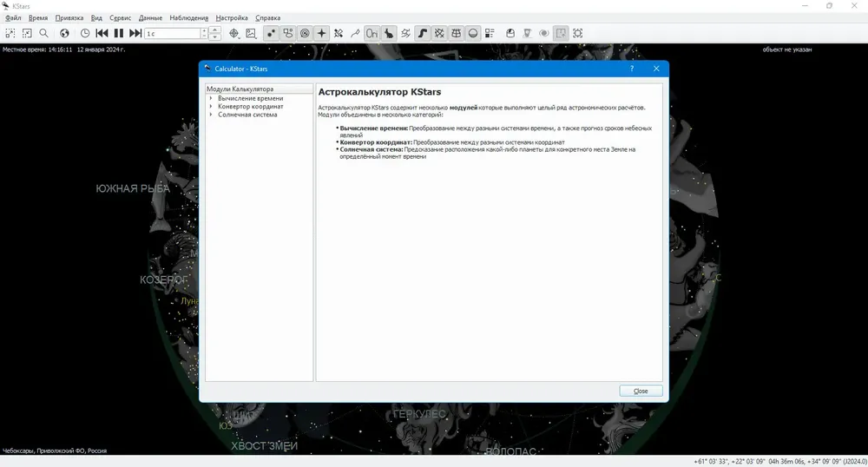Click the zoom in toolbar icon
Screen dimensions: 868x467
[10, 33]
